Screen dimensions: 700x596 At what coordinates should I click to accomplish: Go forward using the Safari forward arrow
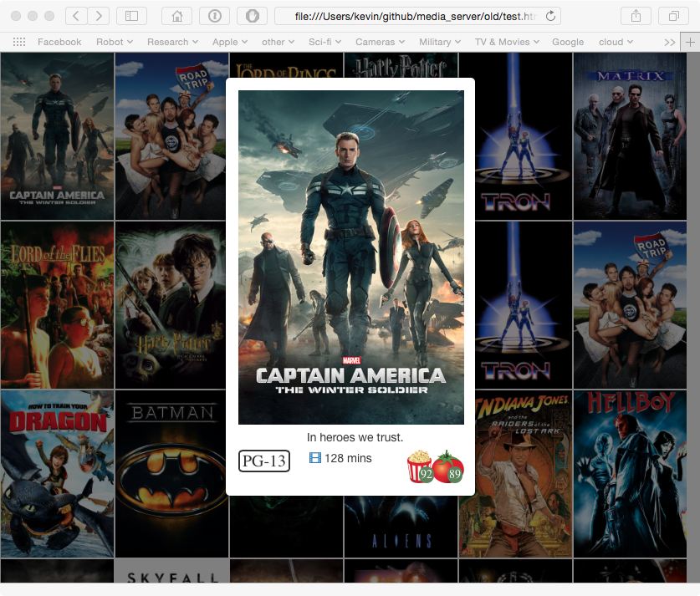[99, 16]
